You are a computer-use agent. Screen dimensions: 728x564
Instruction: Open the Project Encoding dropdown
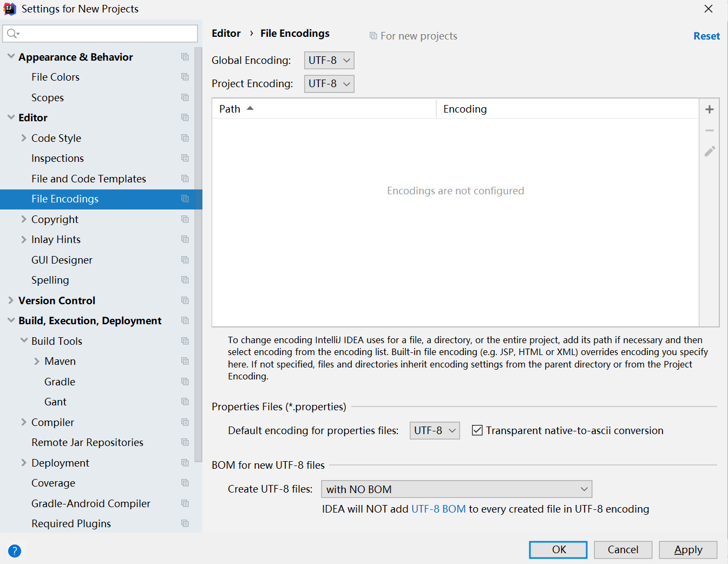point(329,83)
